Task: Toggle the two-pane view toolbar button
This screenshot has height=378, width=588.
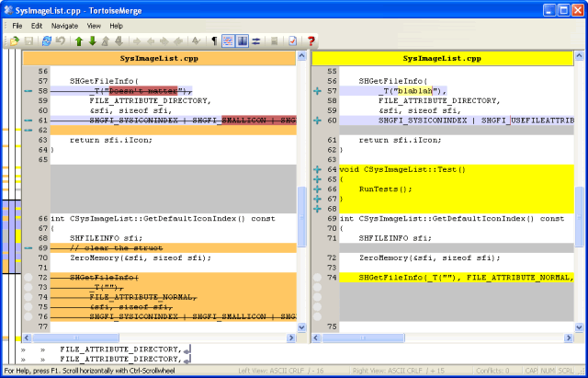Action: coord(243,41)
